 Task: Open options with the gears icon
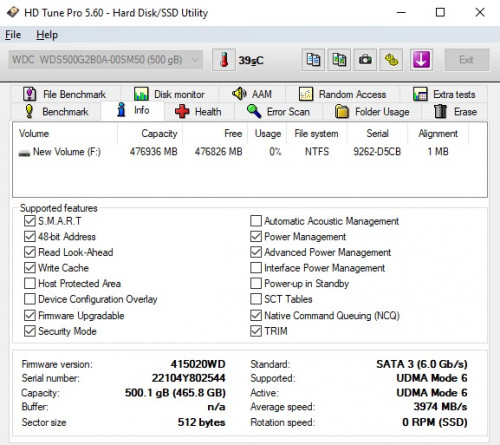[x=391, y=60]
